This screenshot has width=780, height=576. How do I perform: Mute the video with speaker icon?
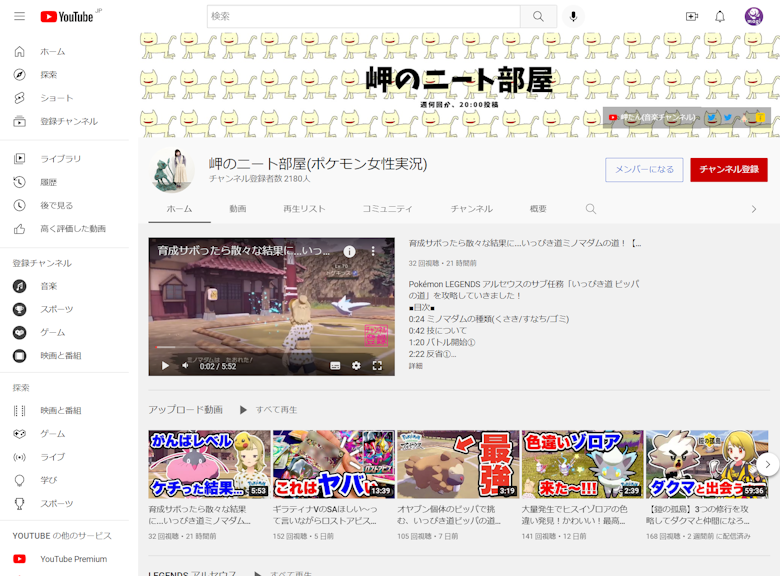(x=185, y=366)
